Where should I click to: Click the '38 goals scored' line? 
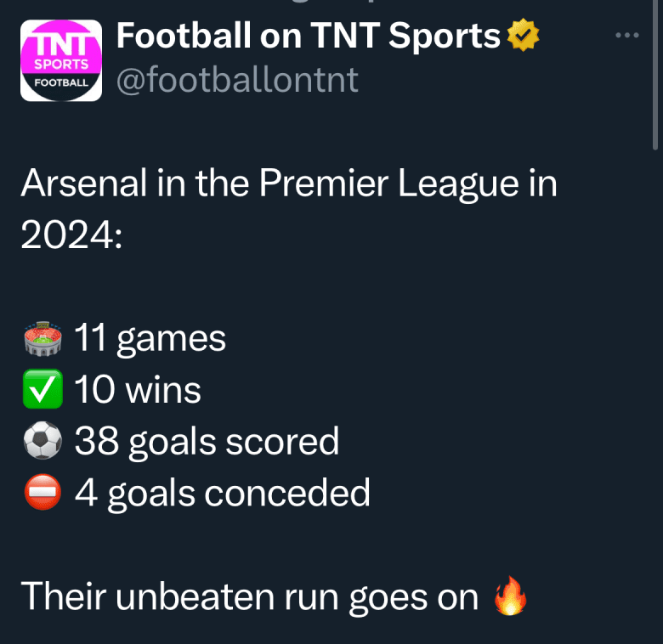207,441
